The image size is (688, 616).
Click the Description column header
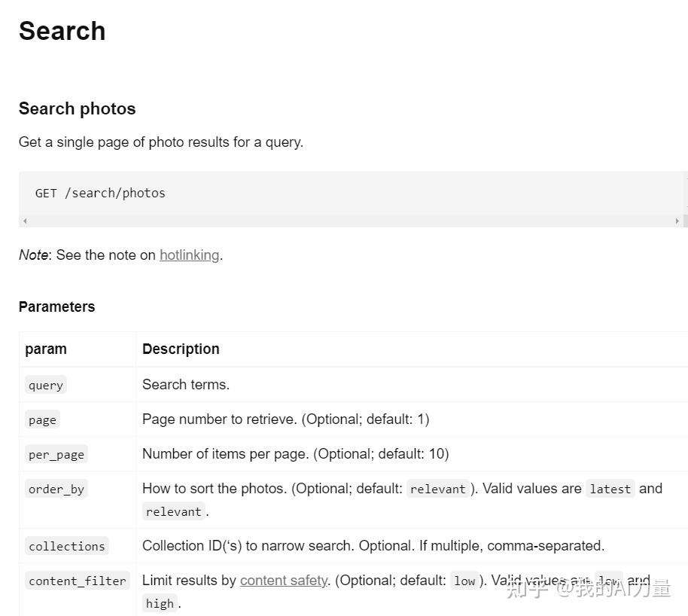(x=181, y=349)
